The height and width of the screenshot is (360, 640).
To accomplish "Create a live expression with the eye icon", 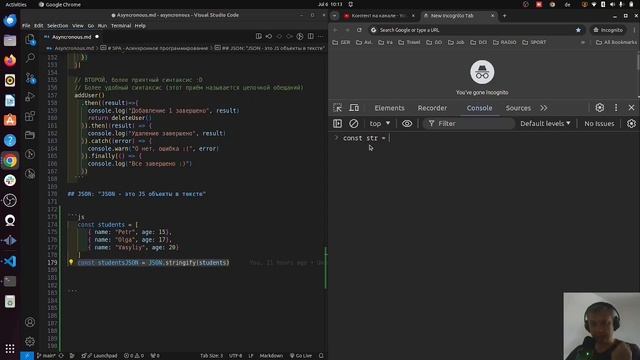I will [x=407, y=123].
